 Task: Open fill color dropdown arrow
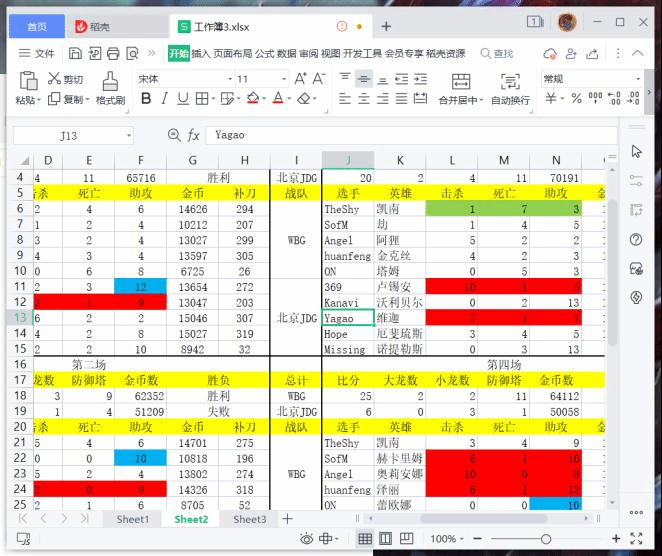tap(264, 99)
